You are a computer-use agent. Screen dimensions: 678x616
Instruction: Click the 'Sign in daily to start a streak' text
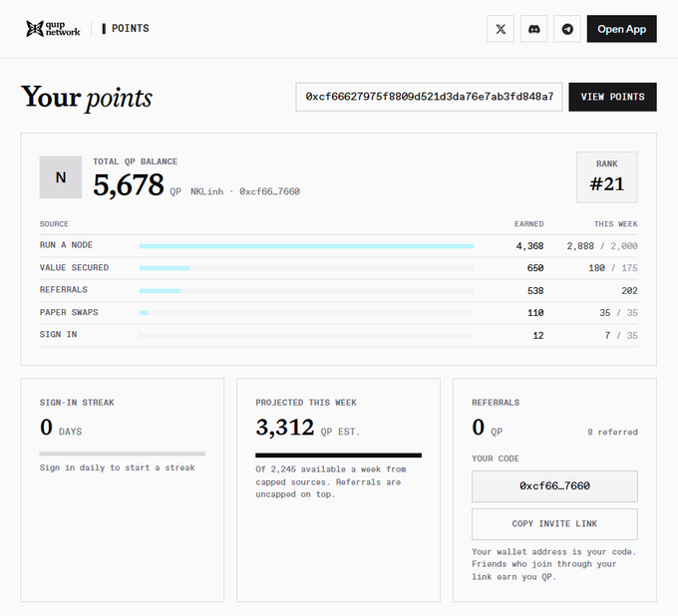coord(118,467)
